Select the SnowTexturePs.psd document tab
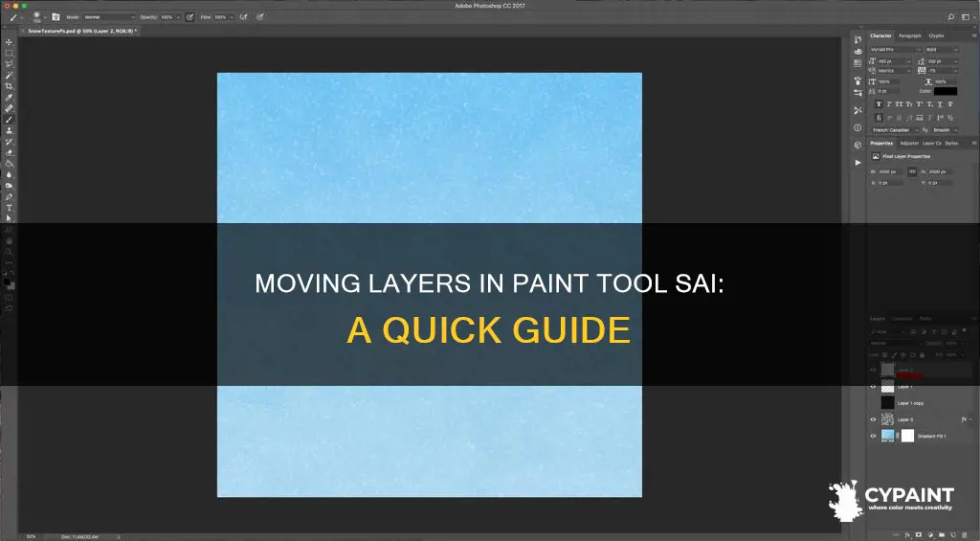980x541 pixels. click(x=80, y=31)
